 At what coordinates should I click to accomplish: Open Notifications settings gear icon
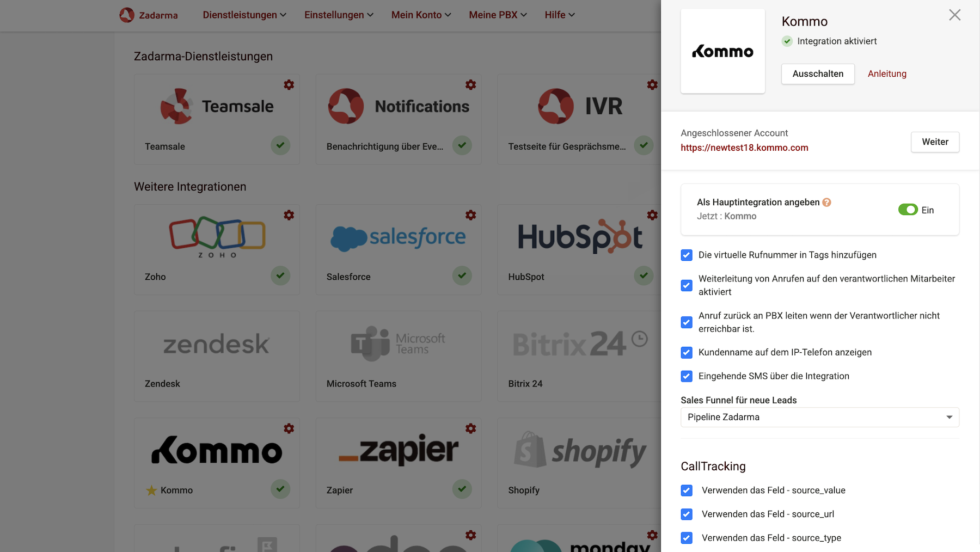(x=471, y=85)
